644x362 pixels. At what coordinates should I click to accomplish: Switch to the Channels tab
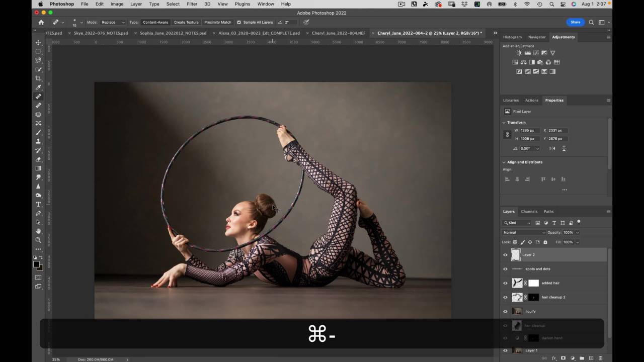(529, 211)
